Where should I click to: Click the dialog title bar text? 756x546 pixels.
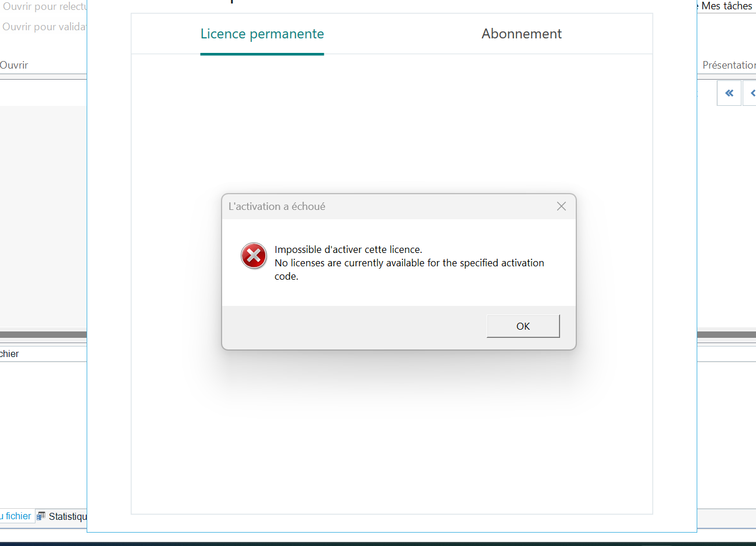click(x=276, y=206)
